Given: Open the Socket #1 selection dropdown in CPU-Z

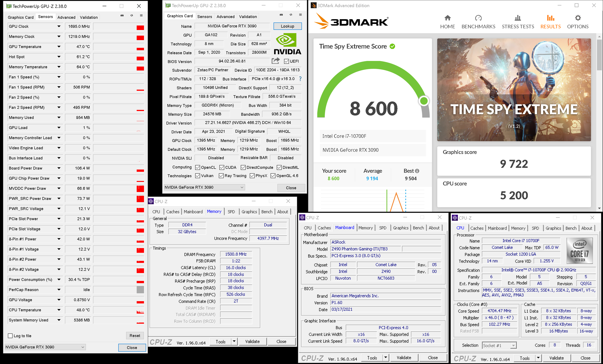Looking at the screenshot, I should click(x=499, y=345).
